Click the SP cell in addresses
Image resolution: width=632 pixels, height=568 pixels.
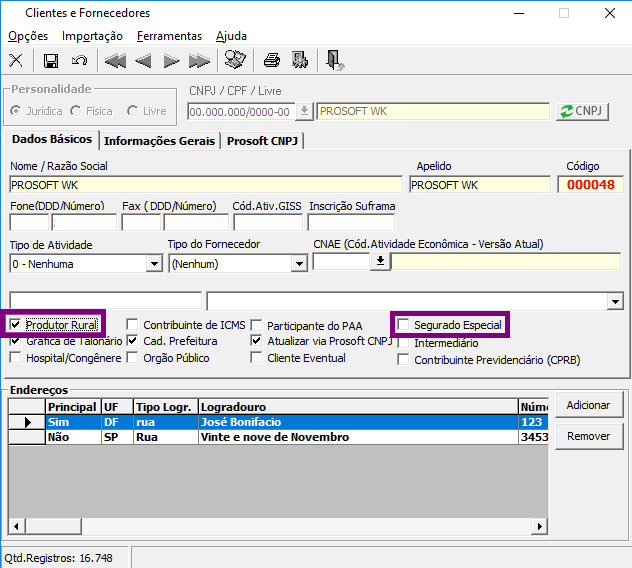coord(117,437)
